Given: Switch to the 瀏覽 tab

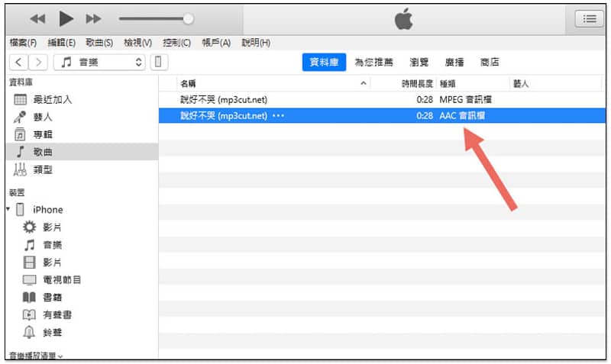Looking at the screenshot, I should (x=419, y=63).
